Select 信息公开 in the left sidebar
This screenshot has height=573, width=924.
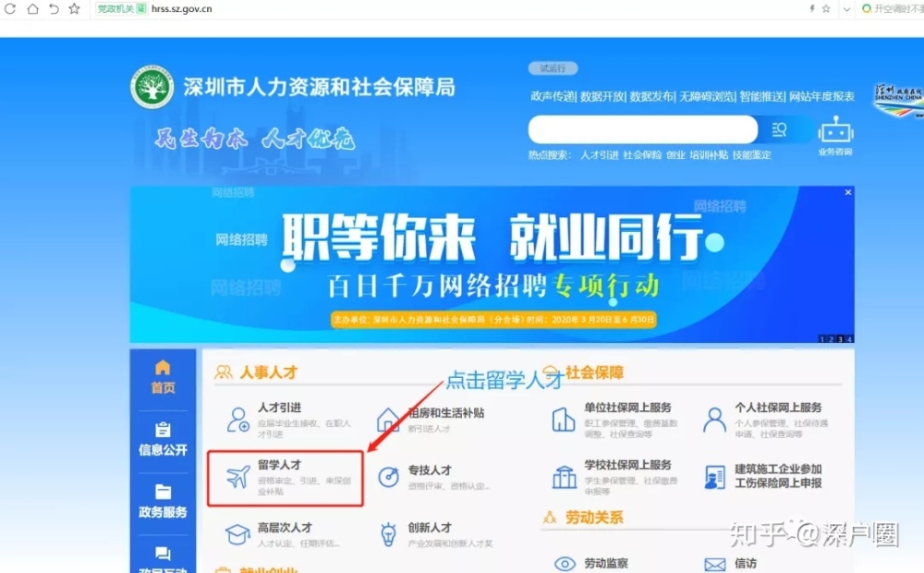pos(163,439)
